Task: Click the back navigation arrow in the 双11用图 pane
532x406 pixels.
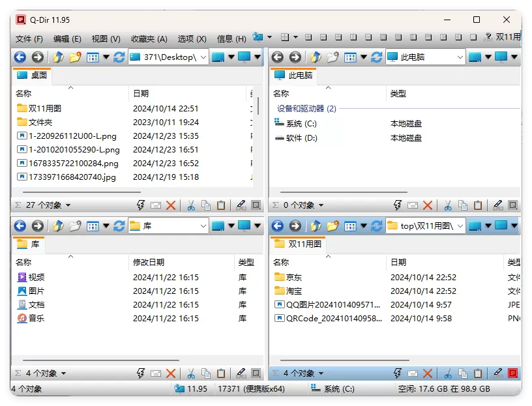Action: click(277, 225)
